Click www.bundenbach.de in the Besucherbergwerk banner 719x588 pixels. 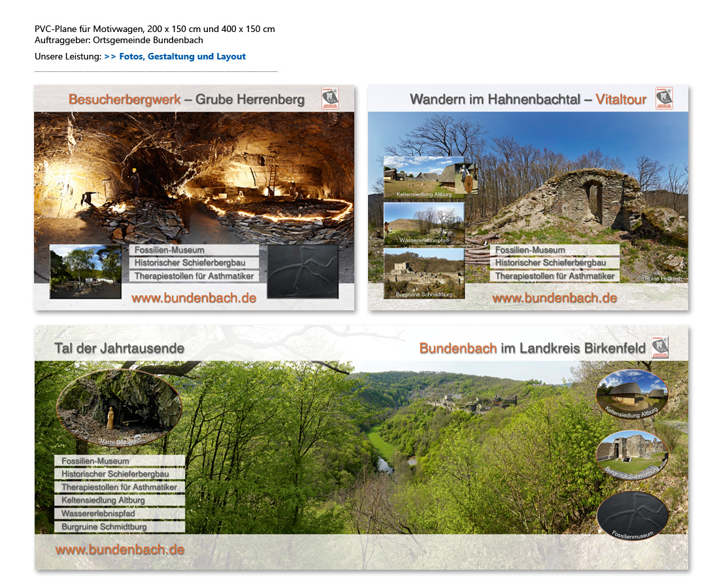coord(193,298)
